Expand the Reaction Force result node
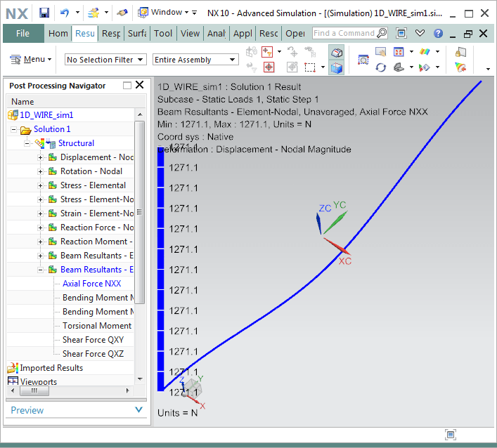 coord(40,228)
